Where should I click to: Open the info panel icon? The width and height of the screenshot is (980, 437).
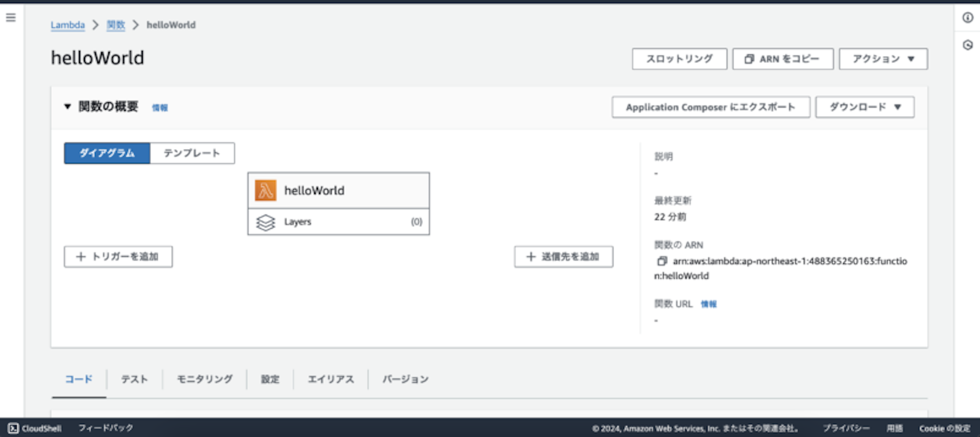(x=967, y=18)
